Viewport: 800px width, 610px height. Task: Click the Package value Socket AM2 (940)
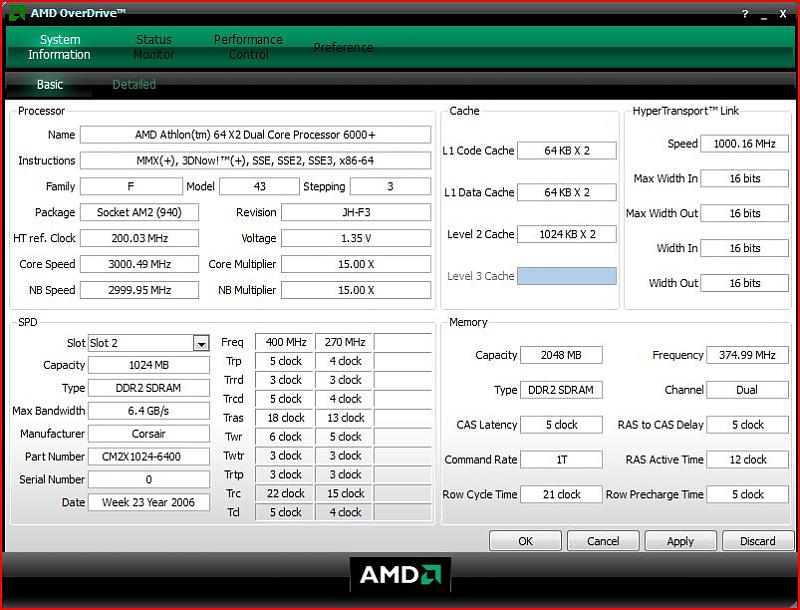(x=139, y=213)
